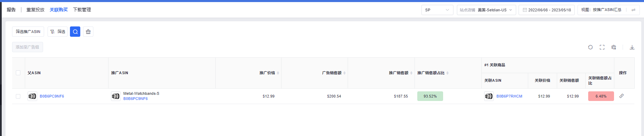Open the date range picker
This screenshot has height=136, width=644.
pyautogui.click(x=546, y=10)
